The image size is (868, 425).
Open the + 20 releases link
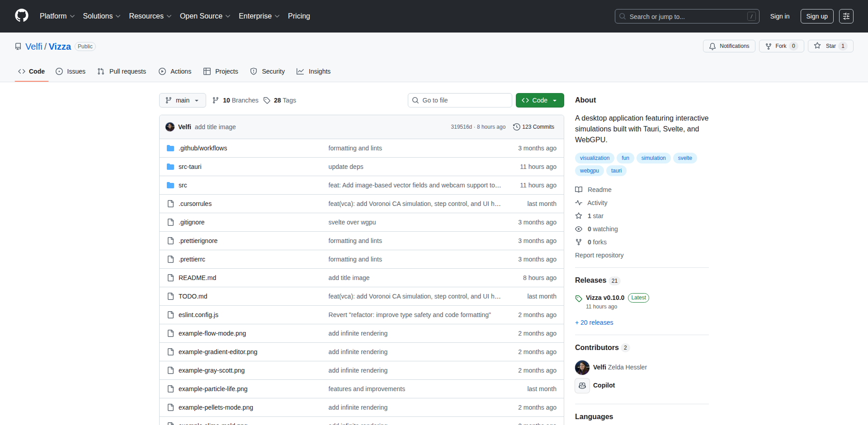coord(594,322)
